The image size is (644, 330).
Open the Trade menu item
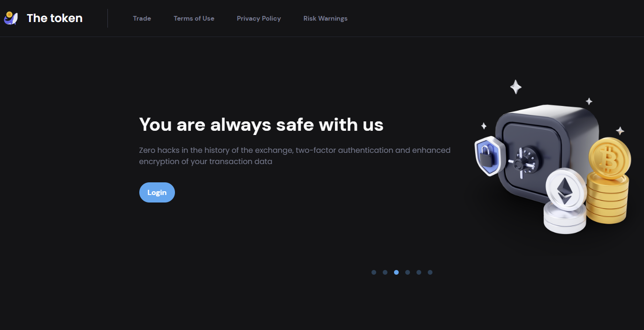click(x=142, y=18)
